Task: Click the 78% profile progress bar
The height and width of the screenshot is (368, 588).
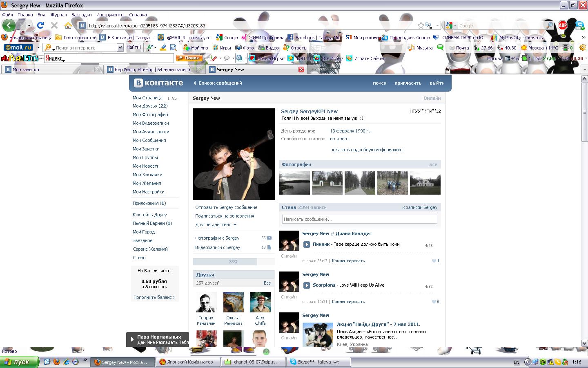Action: [234, 262]
